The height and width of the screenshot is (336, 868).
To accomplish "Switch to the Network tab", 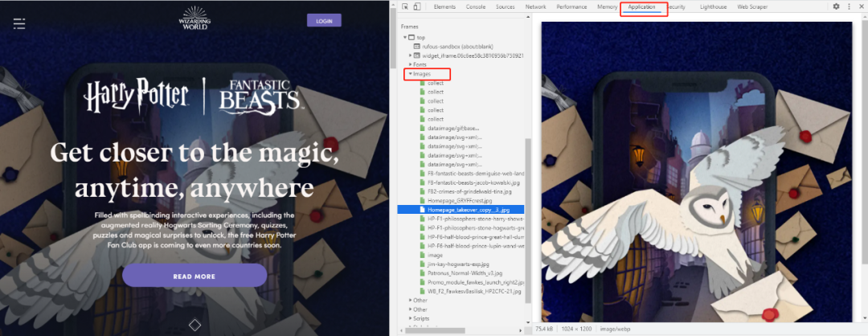I will 535,6.
